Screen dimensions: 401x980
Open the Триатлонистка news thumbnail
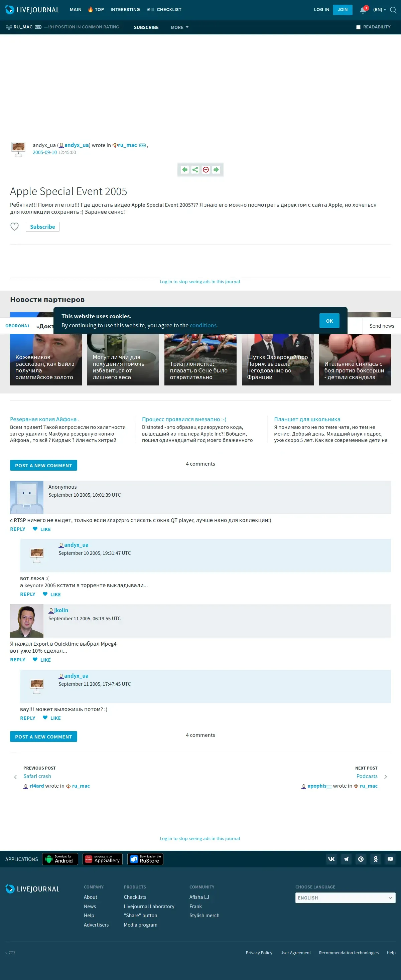[x=200, y=359]
